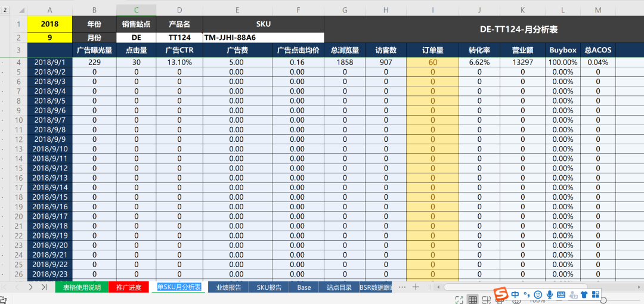Click the DE-TT124-月分析表 title cell
644x304 pixels.
click(x=518, y=30)
